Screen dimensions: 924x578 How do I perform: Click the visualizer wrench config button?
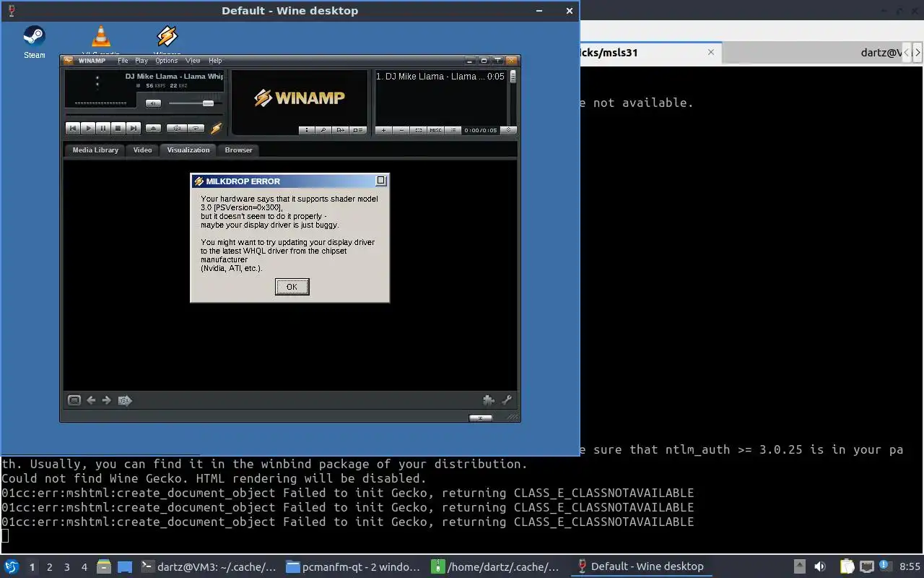point(323,130)
